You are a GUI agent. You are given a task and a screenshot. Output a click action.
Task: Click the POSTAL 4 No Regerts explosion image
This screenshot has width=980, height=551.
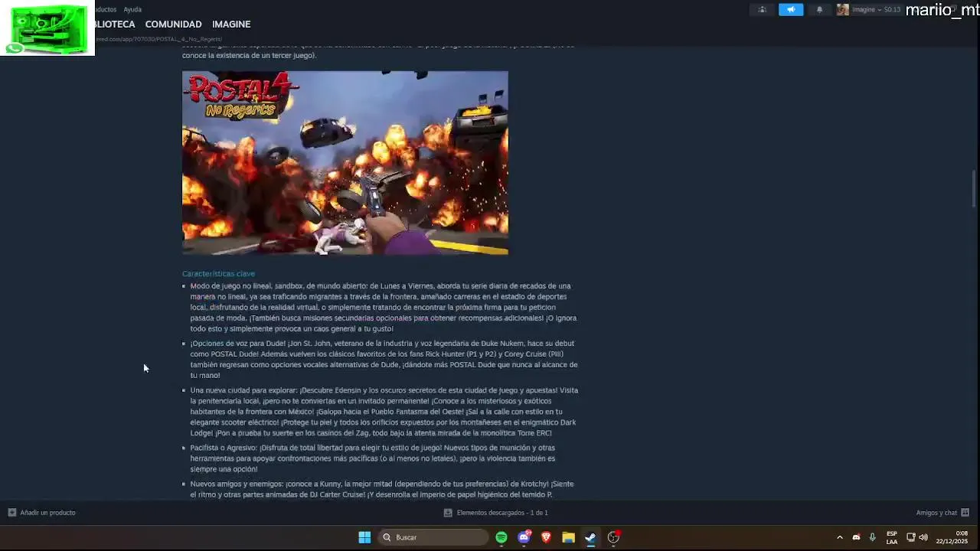(345, 163)
